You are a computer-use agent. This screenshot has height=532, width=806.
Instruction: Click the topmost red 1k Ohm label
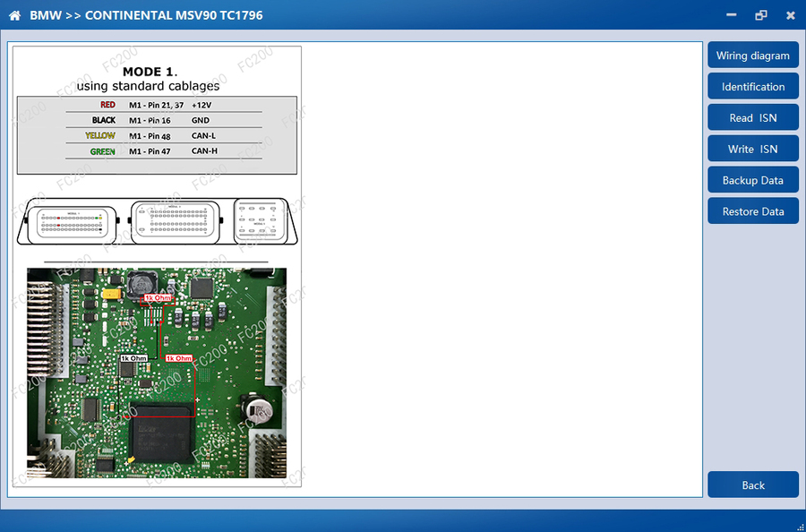point(158,298)
